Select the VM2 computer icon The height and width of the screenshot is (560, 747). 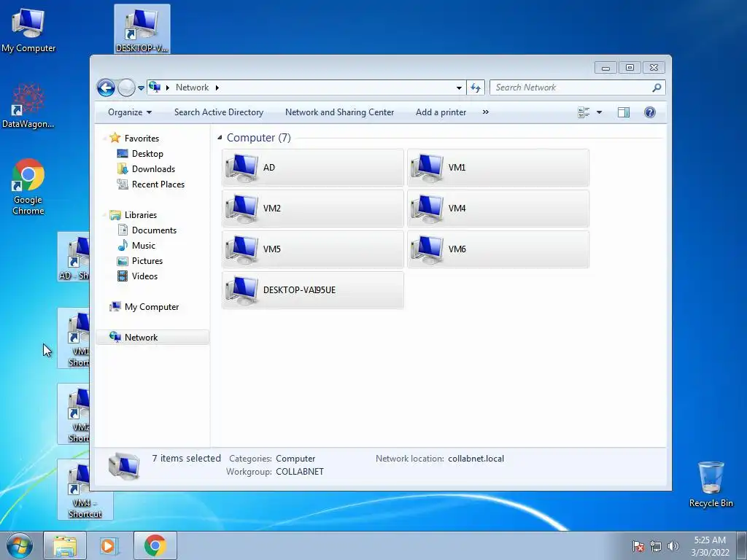coord(312,209)
